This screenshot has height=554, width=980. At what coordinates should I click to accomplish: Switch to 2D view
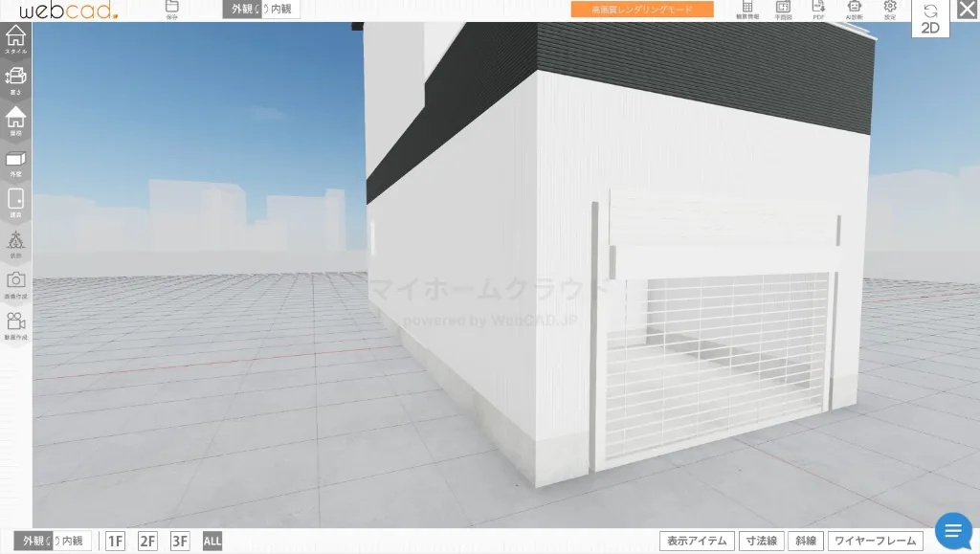(x=930, y=19)
